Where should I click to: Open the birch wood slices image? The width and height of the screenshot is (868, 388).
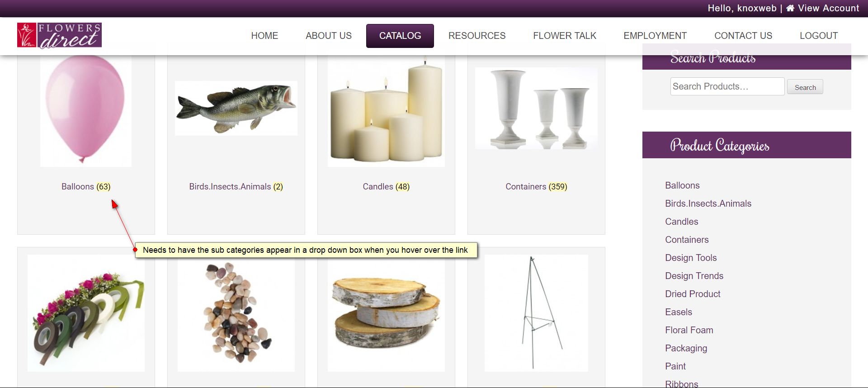tap(386, 313)
